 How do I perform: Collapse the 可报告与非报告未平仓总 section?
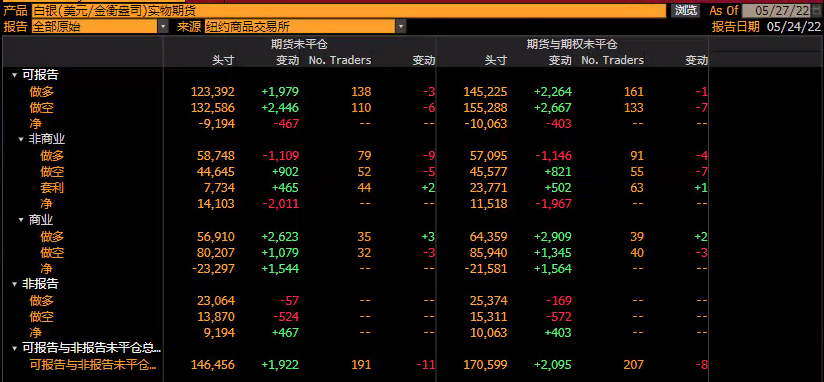click(14, 348)
